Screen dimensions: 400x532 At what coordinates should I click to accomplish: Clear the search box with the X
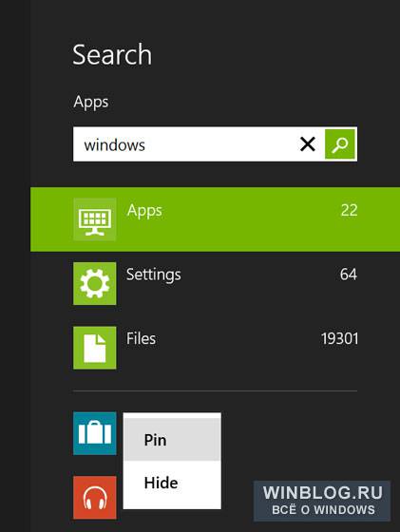308,144
